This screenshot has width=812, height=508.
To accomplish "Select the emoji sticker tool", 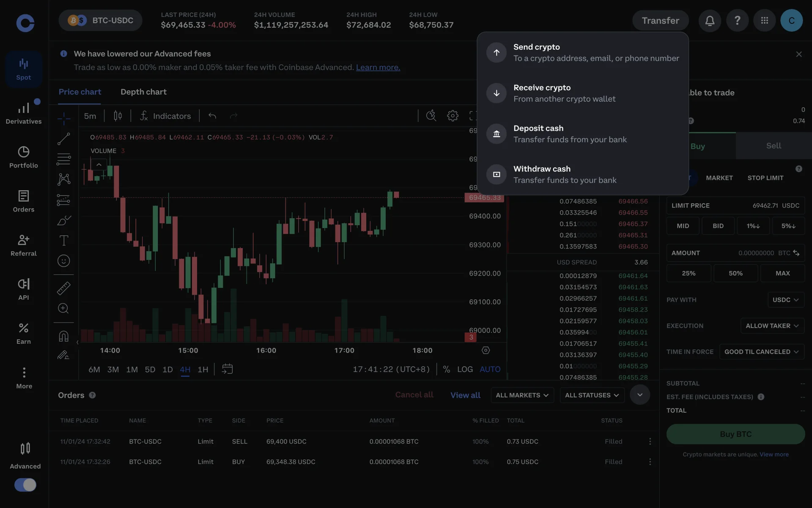I will point(63,261).
